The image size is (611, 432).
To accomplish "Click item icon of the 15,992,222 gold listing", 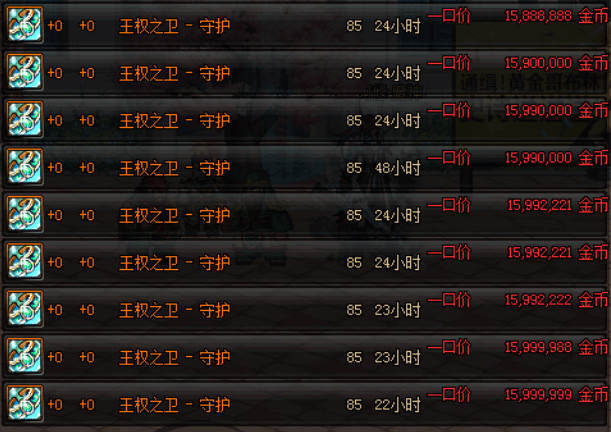I will point(25,309).
